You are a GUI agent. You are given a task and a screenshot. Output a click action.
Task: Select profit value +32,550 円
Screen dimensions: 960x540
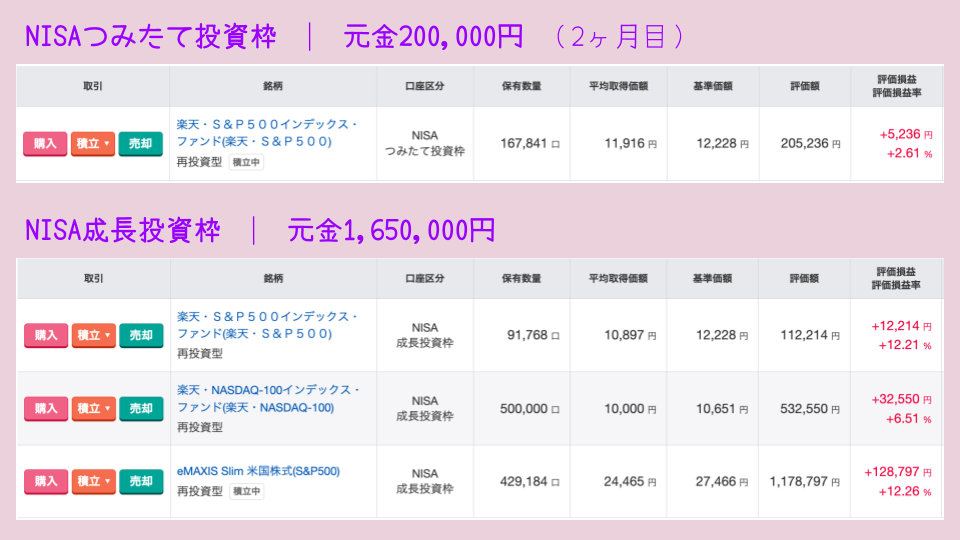click(902, 399)
